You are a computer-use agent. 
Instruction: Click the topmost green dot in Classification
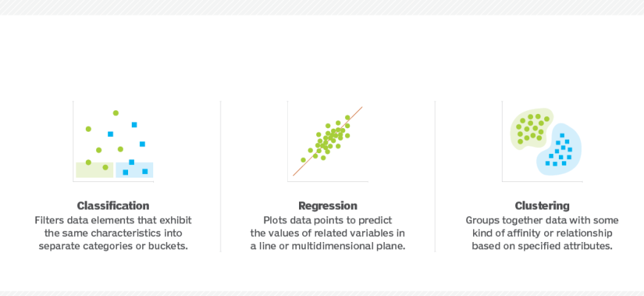(115, 113)
